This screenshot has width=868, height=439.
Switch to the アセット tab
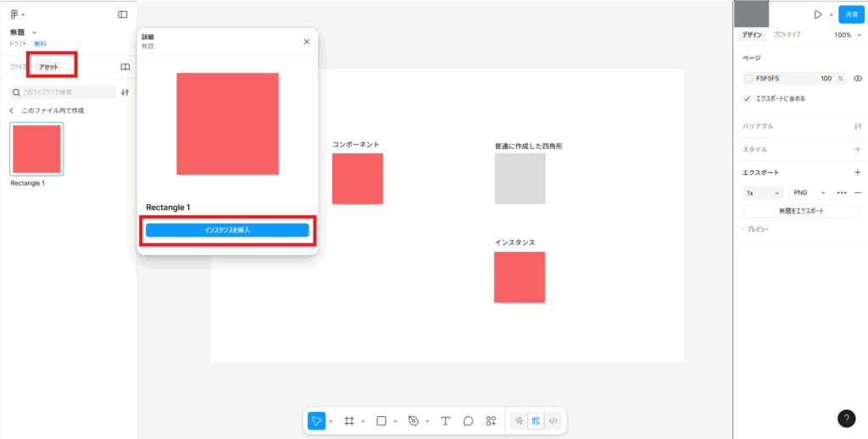49,66
